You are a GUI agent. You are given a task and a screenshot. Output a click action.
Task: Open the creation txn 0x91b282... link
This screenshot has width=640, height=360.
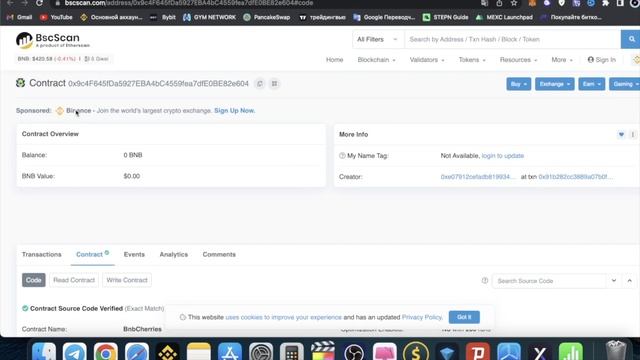(576, 177)
